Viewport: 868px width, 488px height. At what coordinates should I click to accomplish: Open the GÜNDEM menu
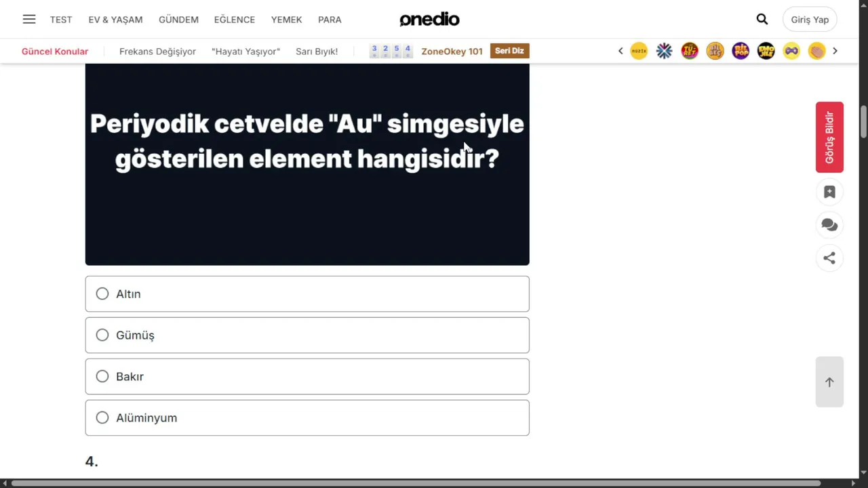[x=178, y=20]
